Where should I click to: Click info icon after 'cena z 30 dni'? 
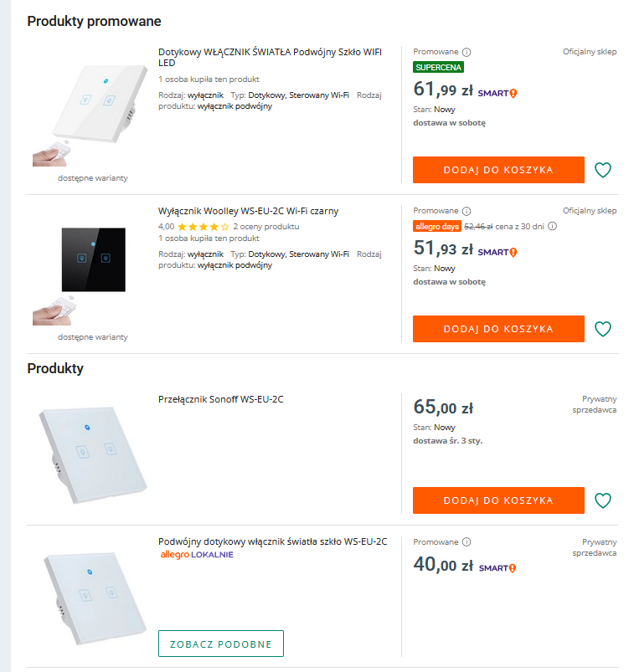553,226
